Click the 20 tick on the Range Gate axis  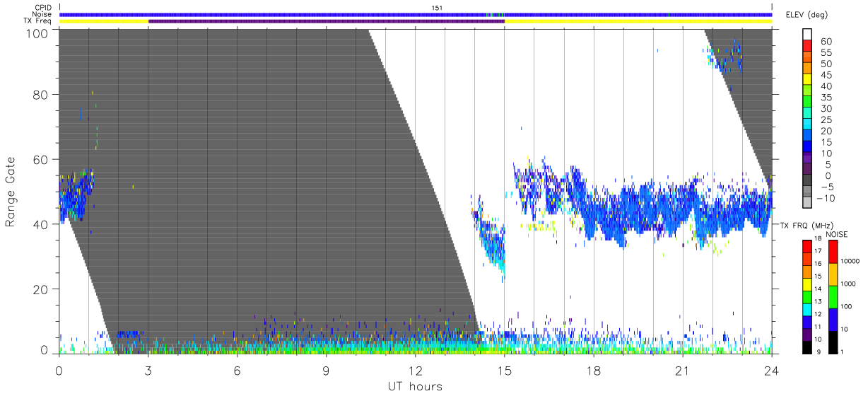click(42, 289)
